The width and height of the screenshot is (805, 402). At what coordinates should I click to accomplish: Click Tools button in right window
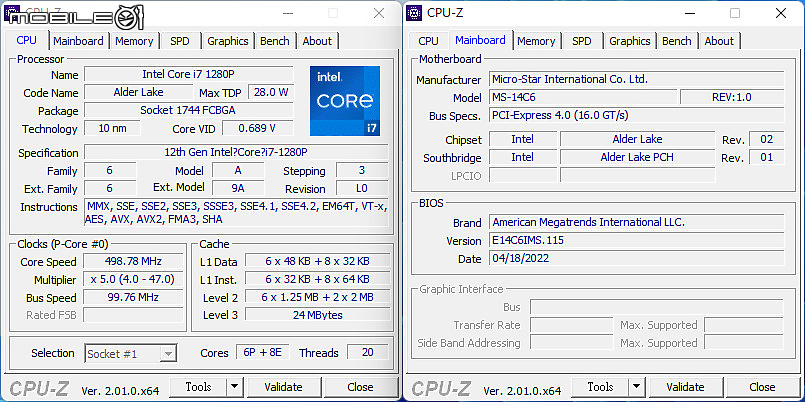click(601, 387)
